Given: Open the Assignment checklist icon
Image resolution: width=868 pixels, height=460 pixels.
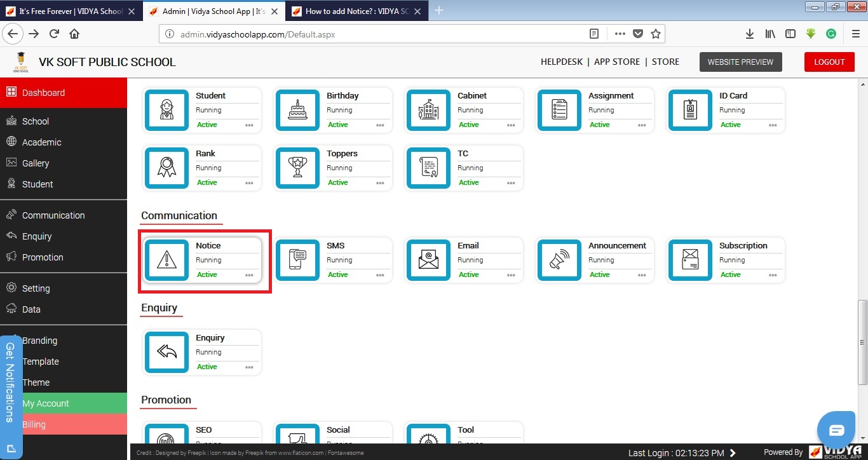Looking at the screenshot, I should click(559, 110).
